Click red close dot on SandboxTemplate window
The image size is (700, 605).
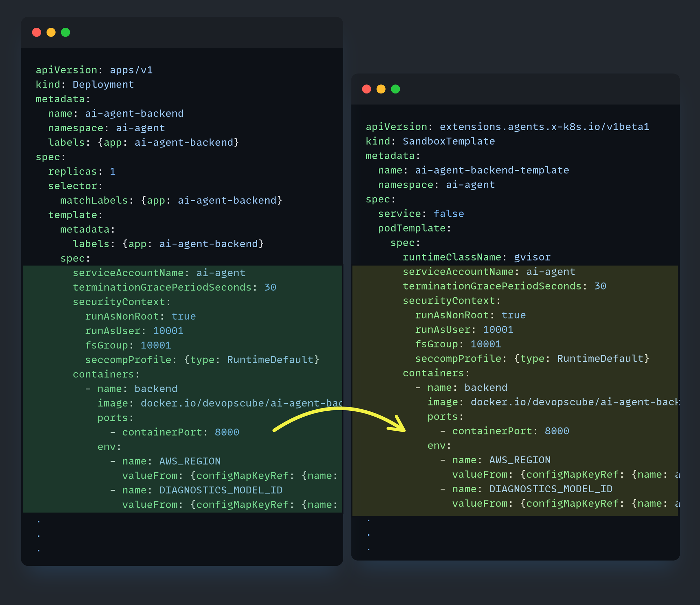pos(366,89)
